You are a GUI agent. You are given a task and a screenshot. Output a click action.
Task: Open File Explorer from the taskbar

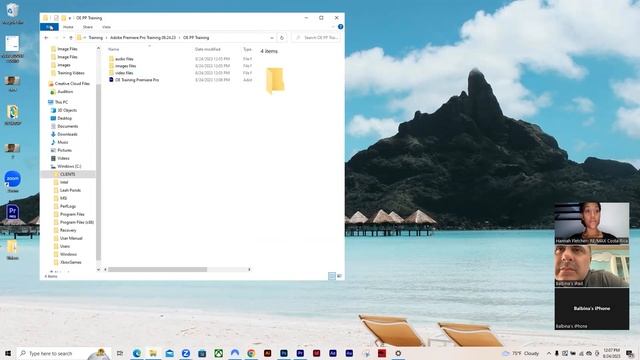153,353
